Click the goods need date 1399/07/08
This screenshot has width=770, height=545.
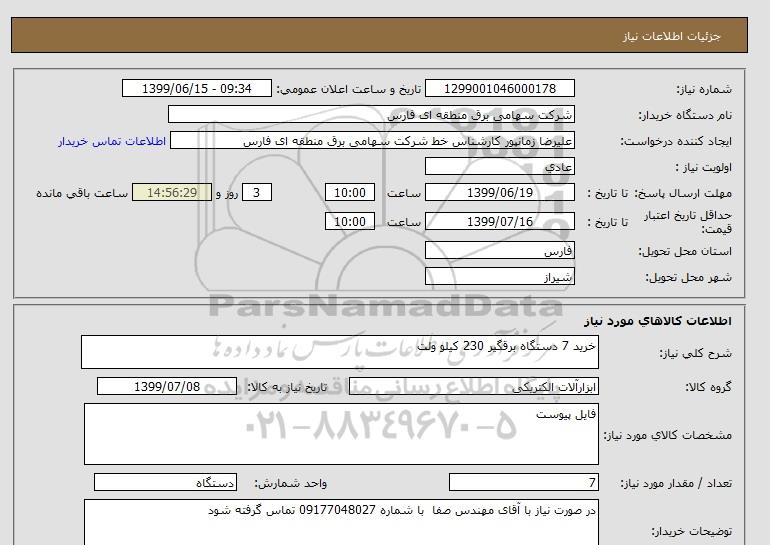pos(167,386)
